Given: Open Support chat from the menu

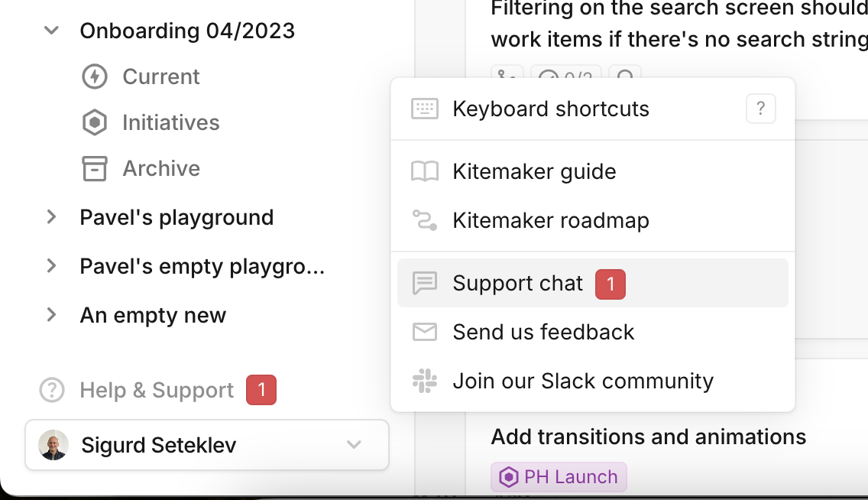Looking at the screenshot, I should (x=517, y=283).
